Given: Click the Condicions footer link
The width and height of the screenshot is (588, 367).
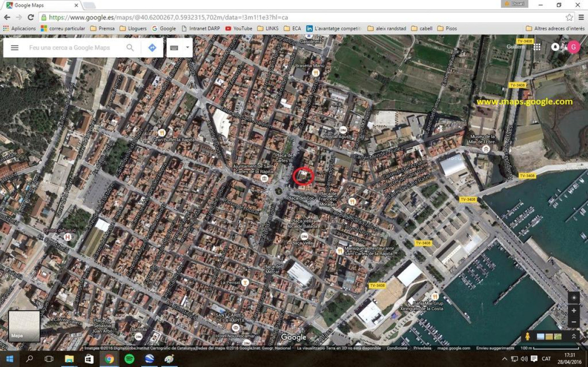Looking at the screenshot, I should [x=397, y=348].
